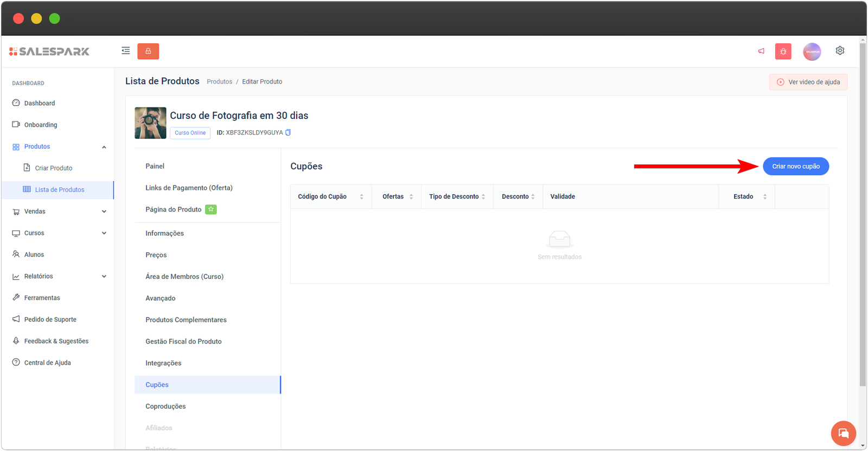Open the megaphone announcements icon
This screenshot has height=451, width=868.
[761, 51]
